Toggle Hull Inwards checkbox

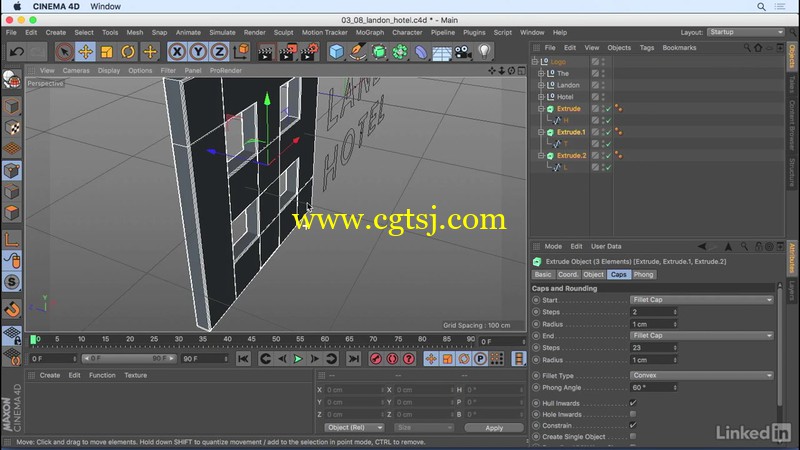point(633,403)
